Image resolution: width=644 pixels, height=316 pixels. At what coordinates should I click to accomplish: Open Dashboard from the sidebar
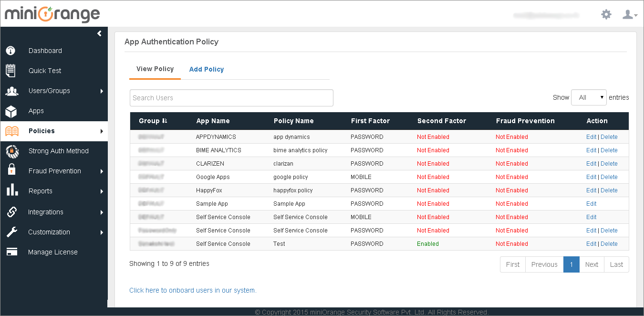coord(45,51)
